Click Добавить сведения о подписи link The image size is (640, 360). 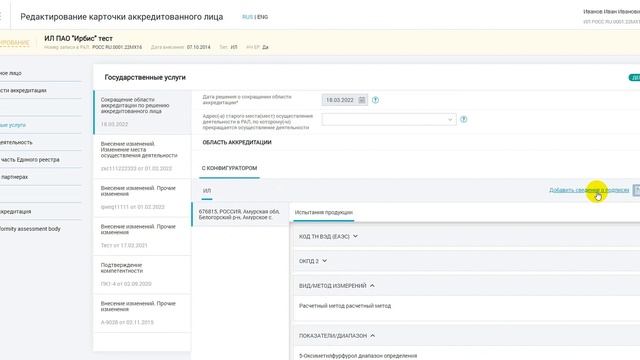point(589,190)
